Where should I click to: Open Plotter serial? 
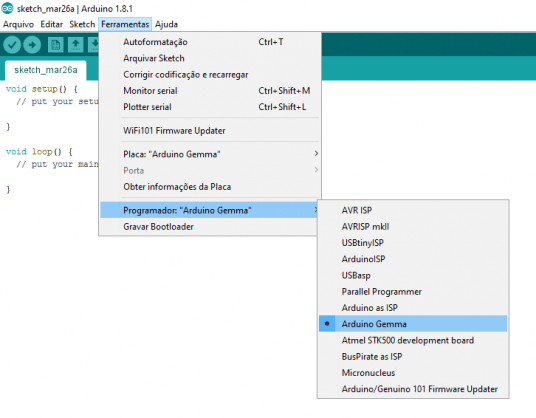(210, 107)
